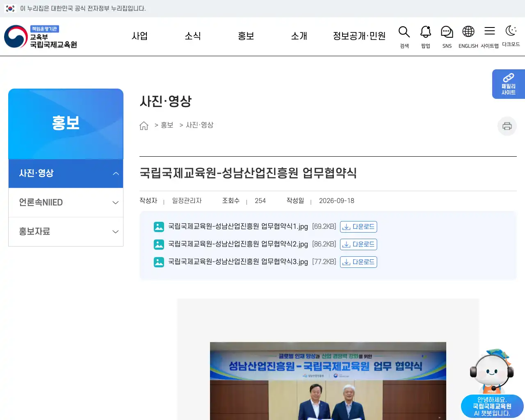The image size is (525, 420).
Task: Click image file icon for 업무협약식2.jpg
Action: pyautogui.click(x=159, y=244)
